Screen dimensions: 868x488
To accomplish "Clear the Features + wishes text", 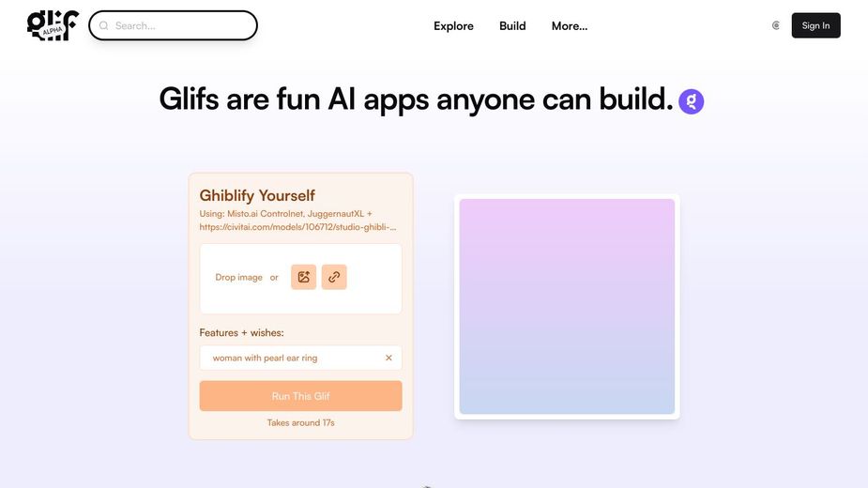I will [x=388, y=358].
